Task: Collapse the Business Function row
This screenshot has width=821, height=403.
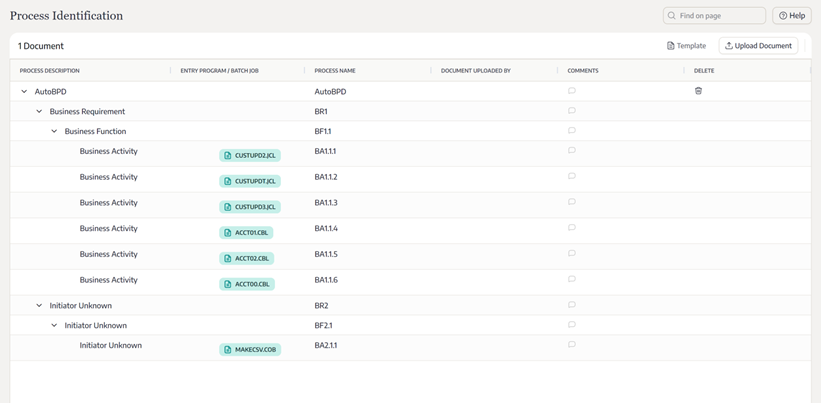Action: pyautogui.click(x=54, y=132)
